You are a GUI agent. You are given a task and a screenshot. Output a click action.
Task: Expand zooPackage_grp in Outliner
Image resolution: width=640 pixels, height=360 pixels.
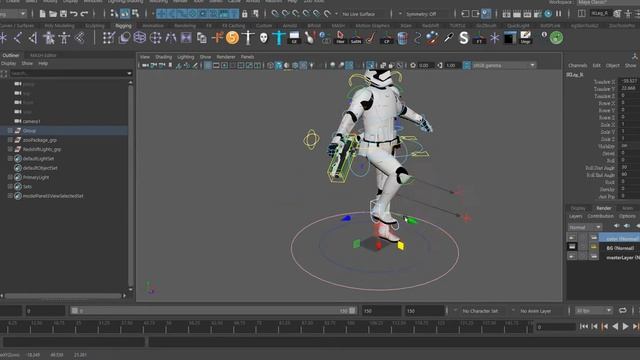10,140
